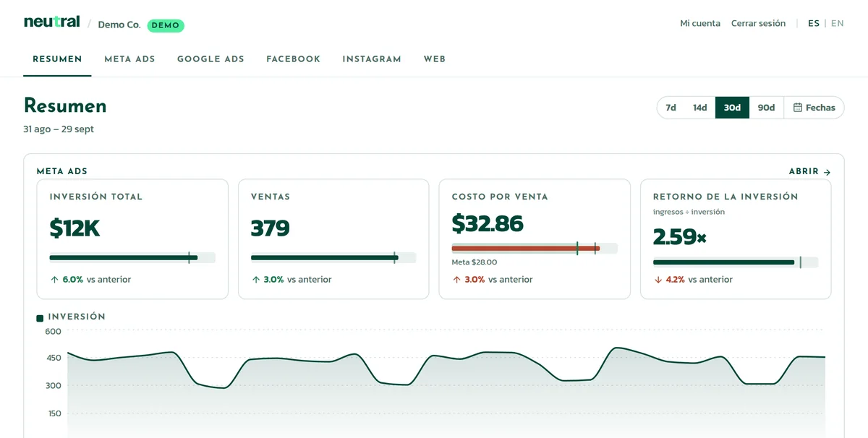This screenshot has height=438, width=868.
Task: Click the red Costo por Venta bar
Action: [526, 248]
